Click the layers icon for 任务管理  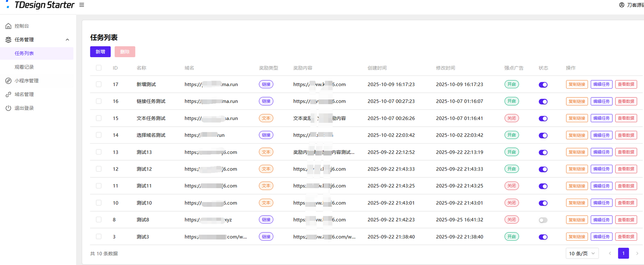pos(8,40)
